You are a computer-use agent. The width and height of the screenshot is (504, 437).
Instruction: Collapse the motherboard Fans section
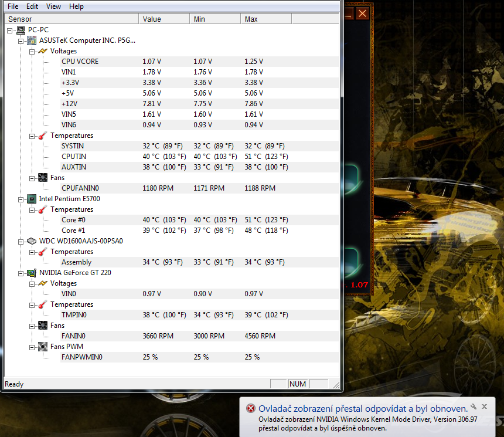pos(32,178)
